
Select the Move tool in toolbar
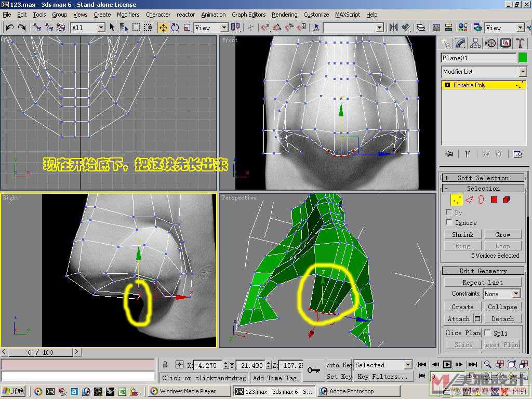163,28
